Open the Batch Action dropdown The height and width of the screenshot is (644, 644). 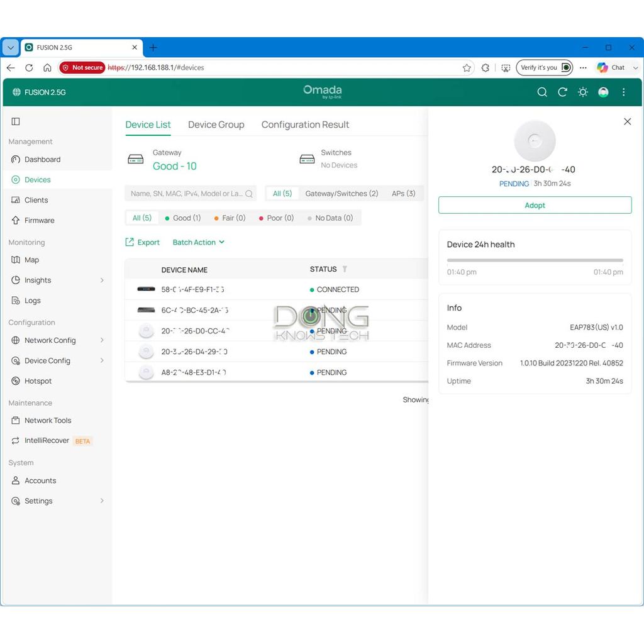tap(198, 242)
